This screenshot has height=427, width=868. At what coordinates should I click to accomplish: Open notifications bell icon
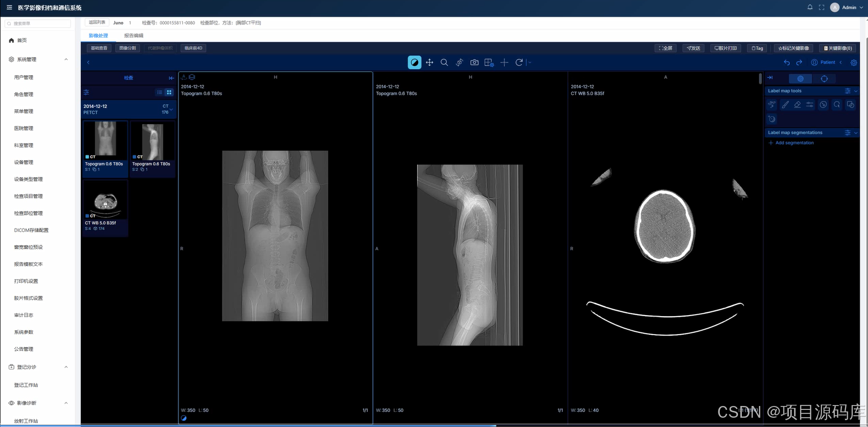(x=810, y=7)
